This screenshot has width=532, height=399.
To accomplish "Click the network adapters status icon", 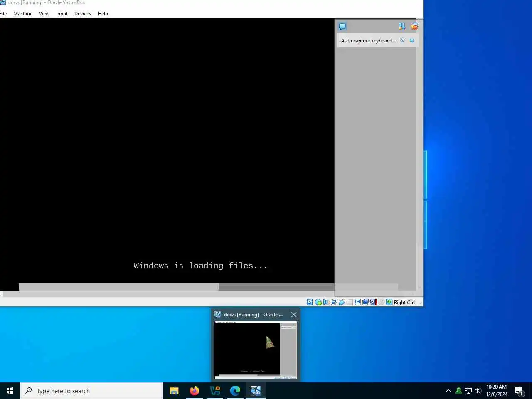I will tap(334, 302).
